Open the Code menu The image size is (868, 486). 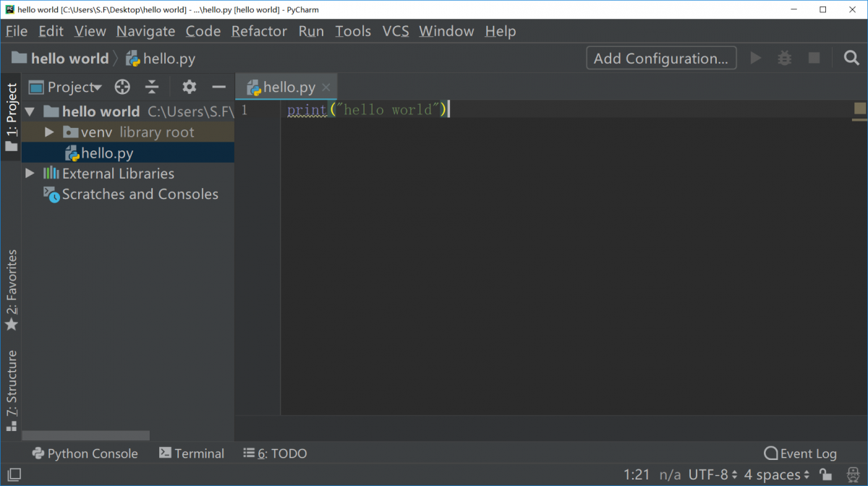pos(203,31)
